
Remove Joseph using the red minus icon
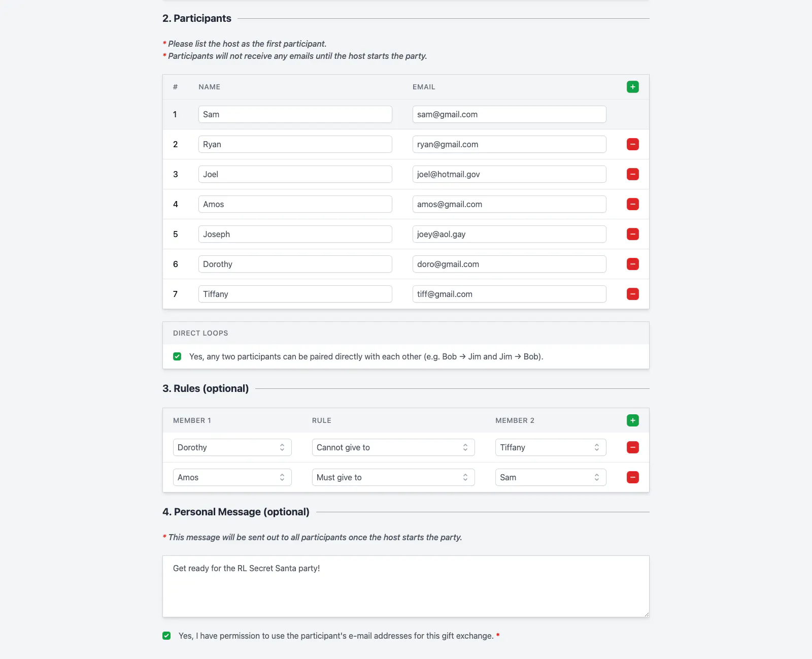tap(632, 234)
